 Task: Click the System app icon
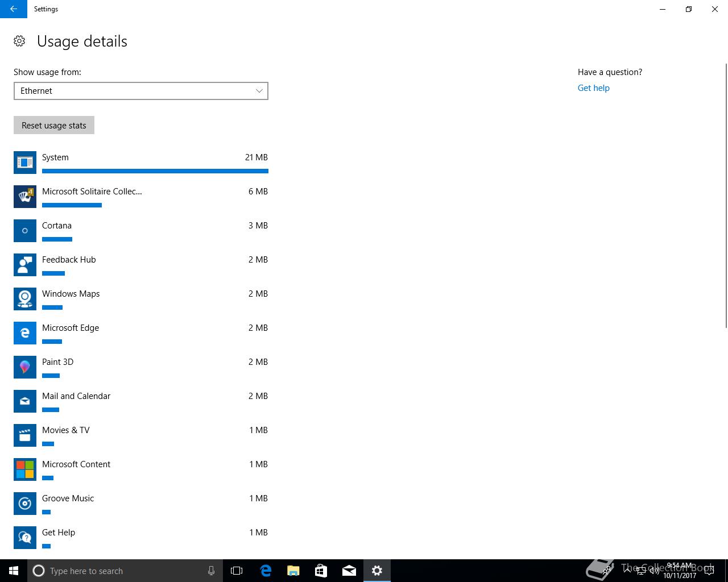pos(25,163)
